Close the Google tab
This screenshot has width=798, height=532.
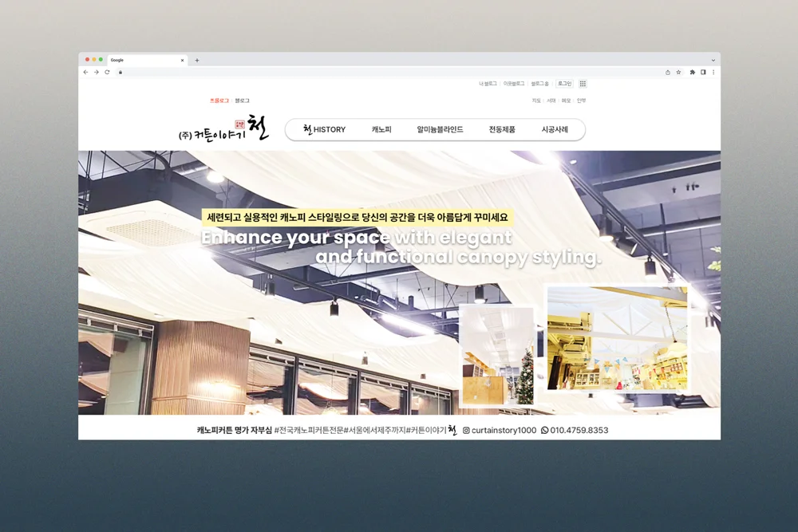[182, 60]
